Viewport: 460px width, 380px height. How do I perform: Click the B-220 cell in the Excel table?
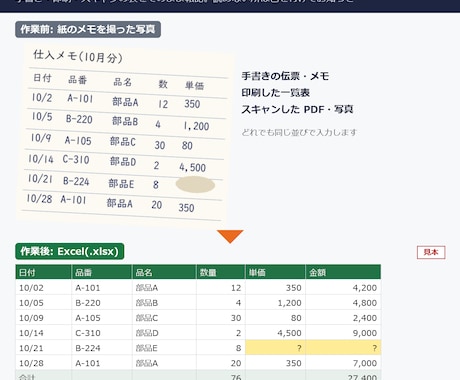tap(102, 303)
